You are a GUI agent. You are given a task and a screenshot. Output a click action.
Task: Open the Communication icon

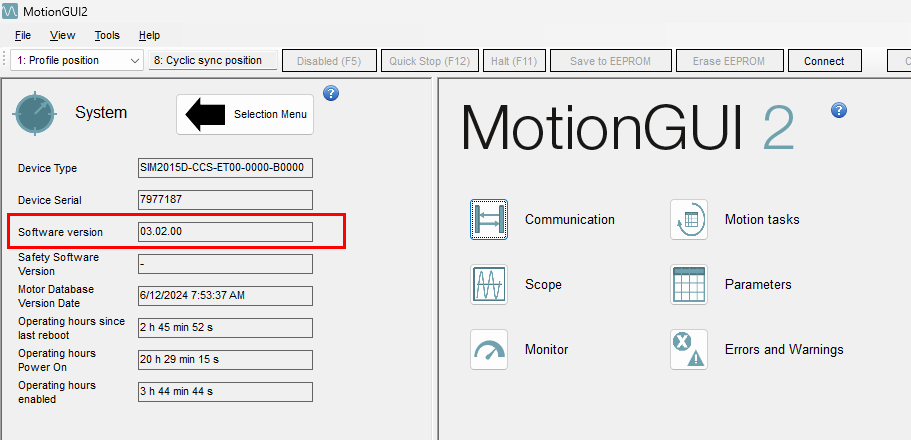[489, 220]
